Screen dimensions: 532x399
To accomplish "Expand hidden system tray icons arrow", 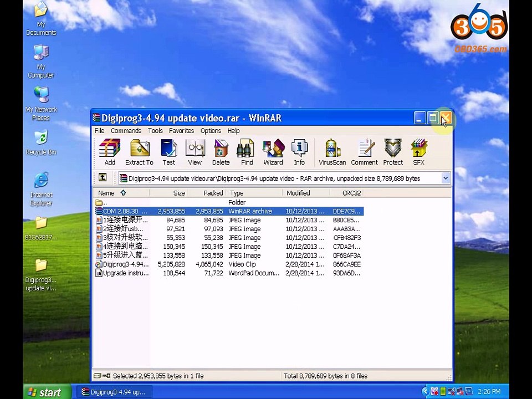I will coord(425,392).
